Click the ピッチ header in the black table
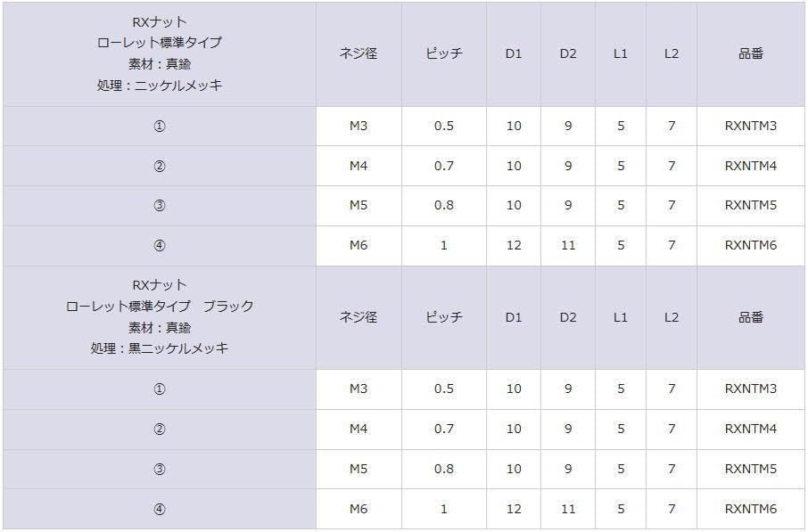 click(x=443, y=317)
